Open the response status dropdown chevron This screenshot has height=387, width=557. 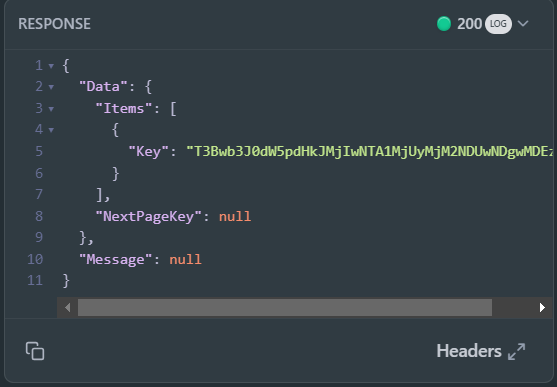[x=523, y=23]
